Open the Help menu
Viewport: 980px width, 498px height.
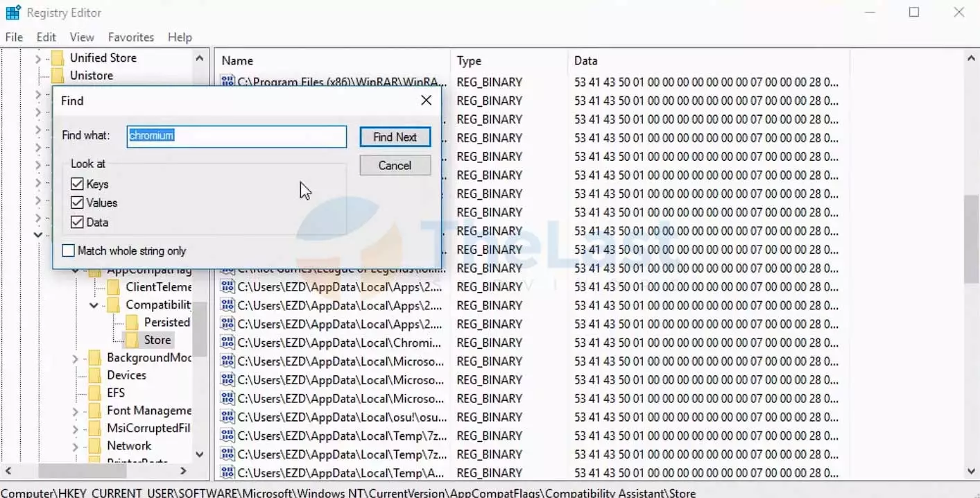180,37
